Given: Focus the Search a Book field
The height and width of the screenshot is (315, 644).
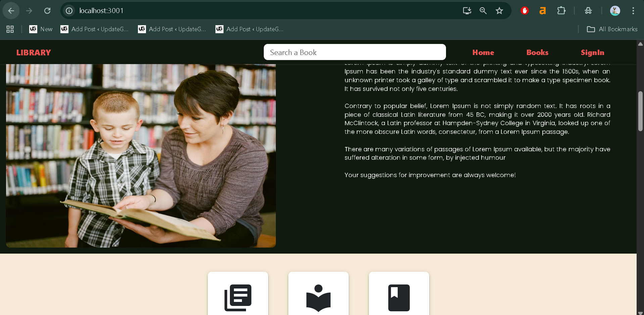Looking at the screenshot, I should 355,52.
